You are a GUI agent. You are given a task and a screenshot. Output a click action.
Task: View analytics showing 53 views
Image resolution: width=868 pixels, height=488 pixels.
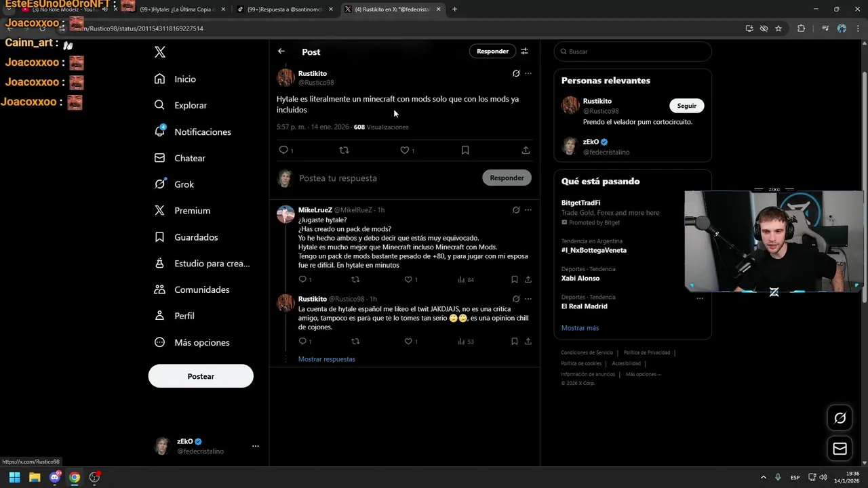(466, 342)
